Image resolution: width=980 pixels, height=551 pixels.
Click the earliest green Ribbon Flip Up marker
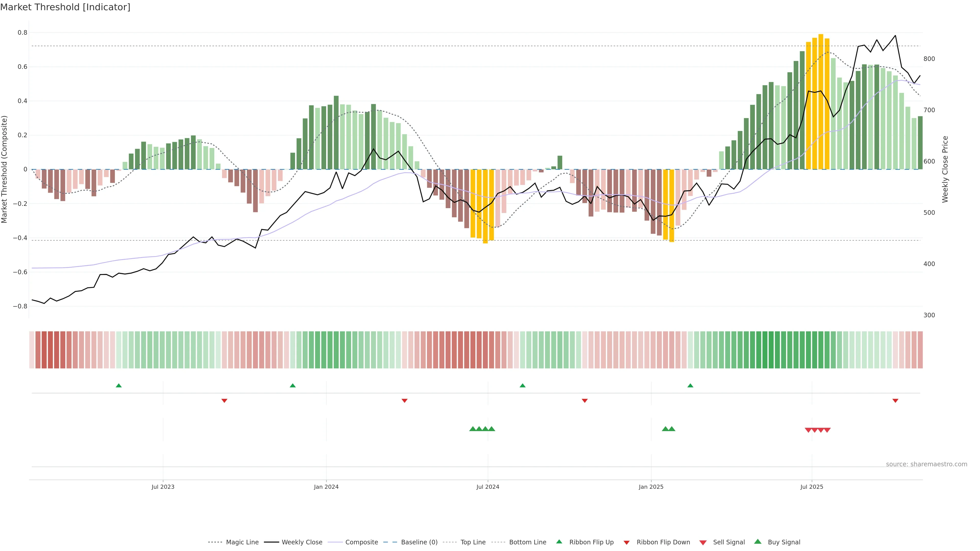click(119, 386)
